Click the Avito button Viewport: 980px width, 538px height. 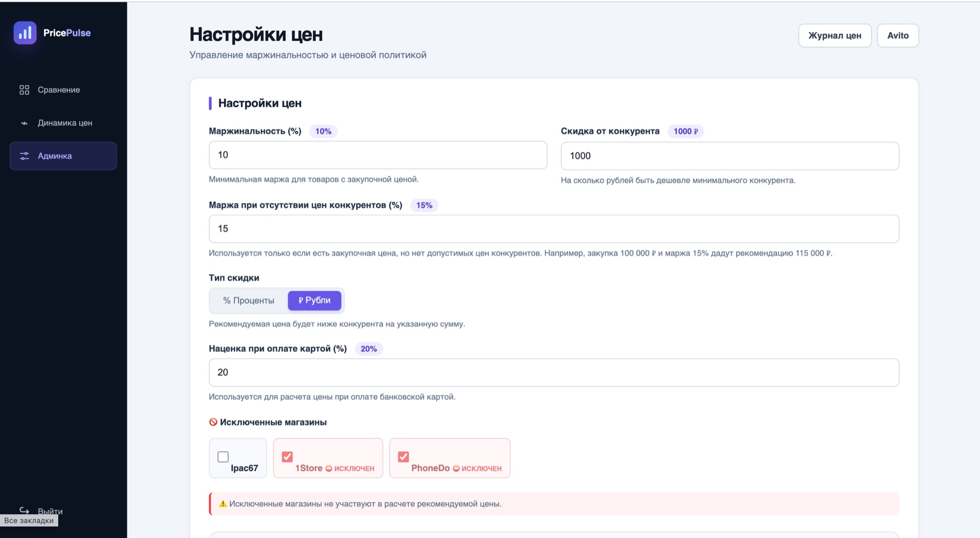[898, 35]
